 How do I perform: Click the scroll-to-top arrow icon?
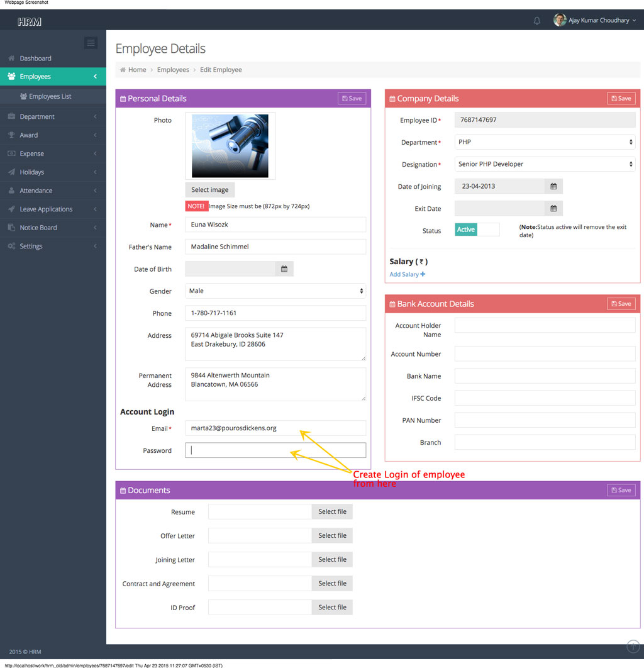click(633, 646)
